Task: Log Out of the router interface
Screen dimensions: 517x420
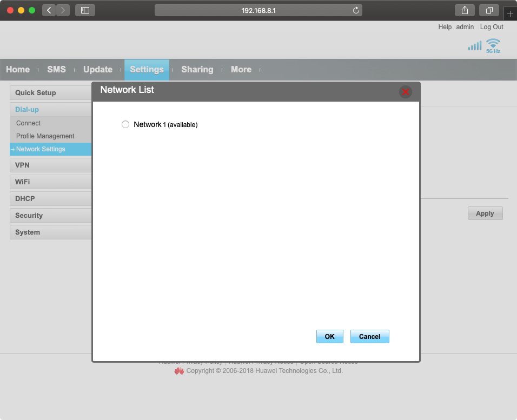Action: (x=492, y=26)
